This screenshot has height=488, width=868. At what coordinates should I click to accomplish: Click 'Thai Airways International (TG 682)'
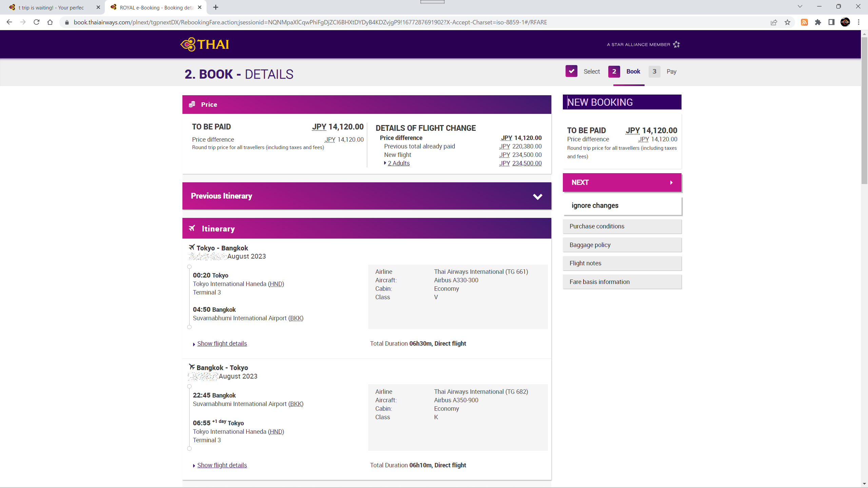coord(481,391)
